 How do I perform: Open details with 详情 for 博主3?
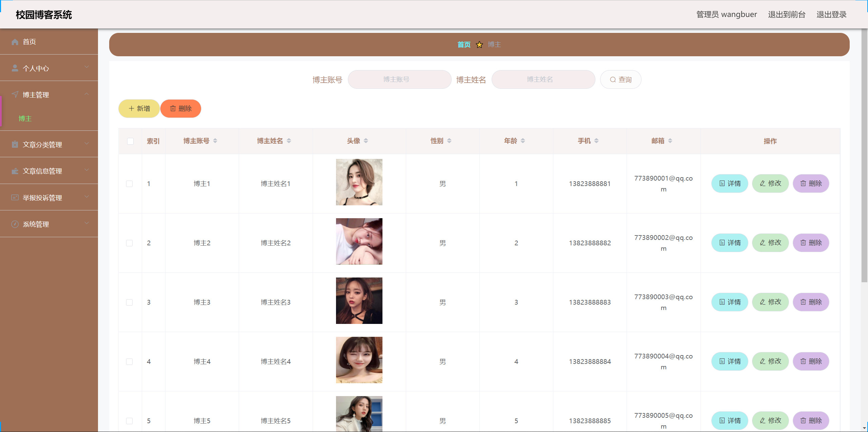[x=730, y=302]
